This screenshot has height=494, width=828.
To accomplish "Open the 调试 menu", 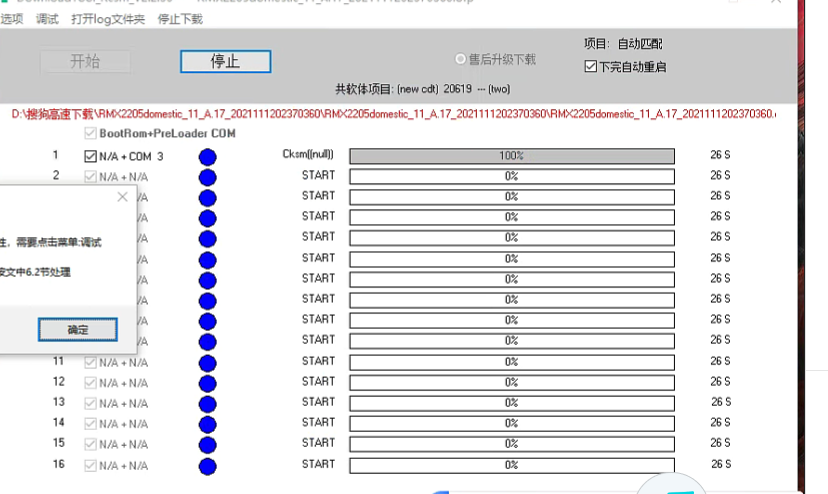I will tap(47, 20).
